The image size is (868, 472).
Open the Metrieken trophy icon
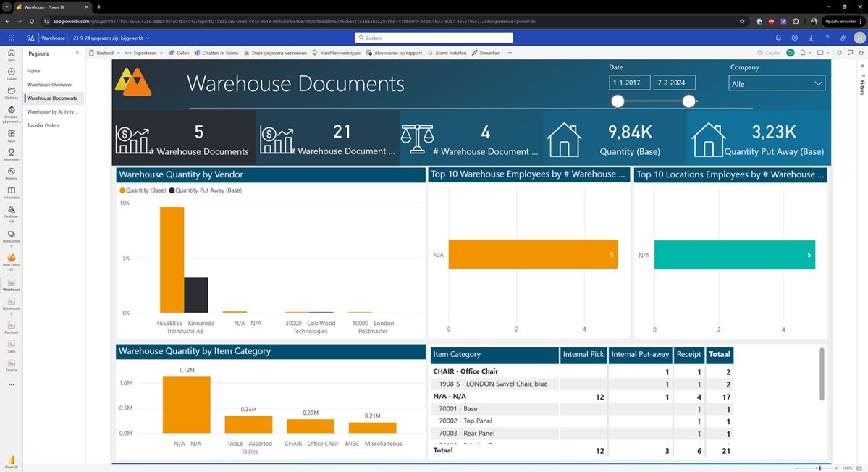click(x=11, y=153)
